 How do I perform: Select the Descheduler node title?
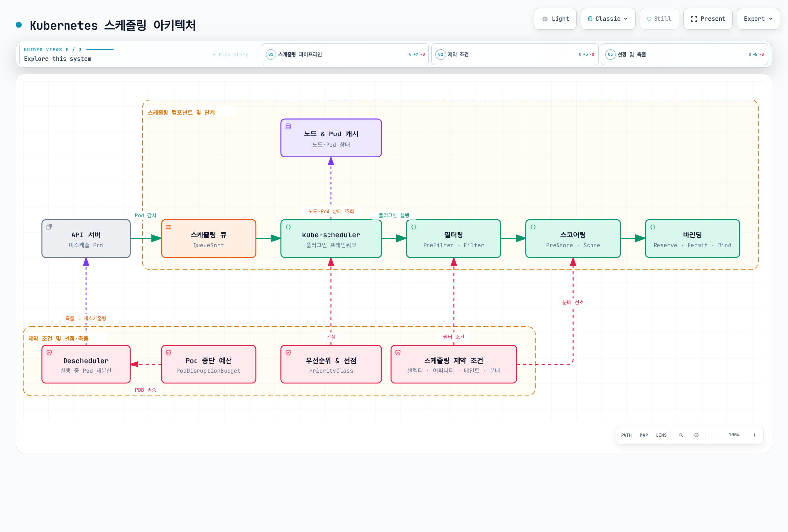86,361
